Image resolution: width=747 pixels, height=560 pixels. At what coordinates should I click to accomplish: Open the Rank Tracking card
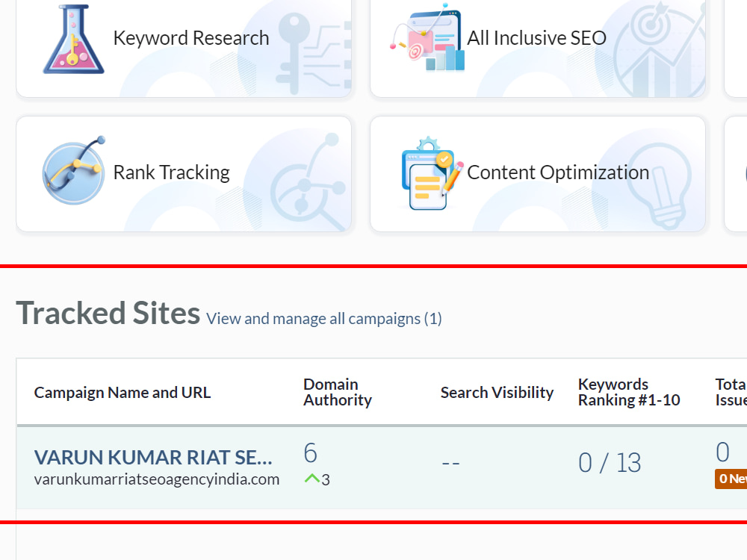coord(184,174)
